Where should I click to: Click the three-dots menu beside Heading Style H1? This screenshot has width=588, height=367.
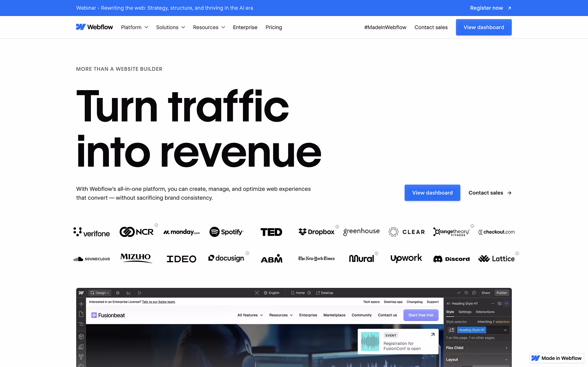[493, 303]
